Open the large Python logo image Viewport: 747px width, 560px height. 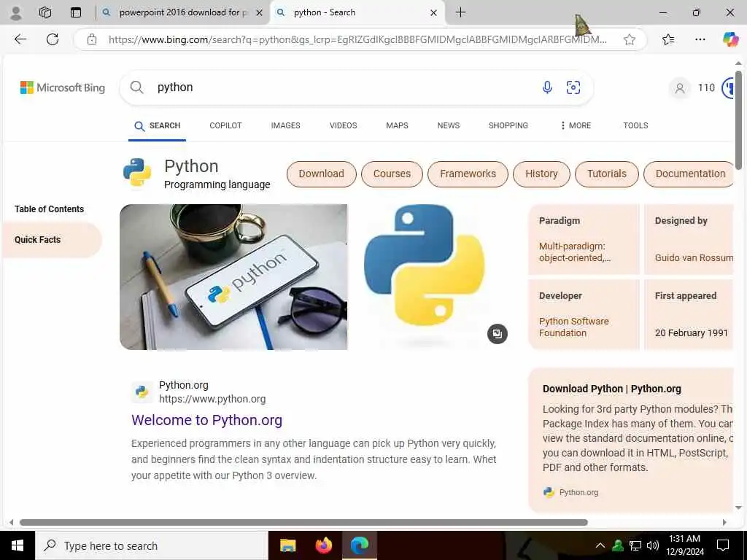(x=424, y=265)
